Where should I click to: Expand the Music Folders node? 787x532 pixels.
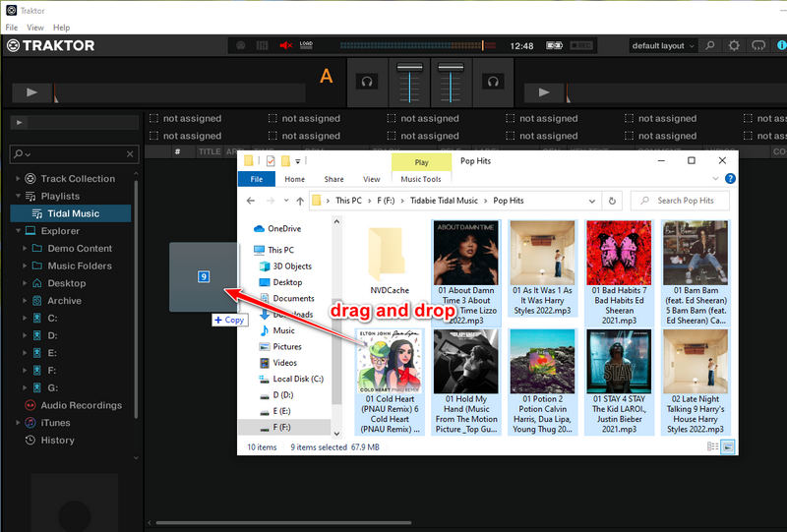(25, 266)
